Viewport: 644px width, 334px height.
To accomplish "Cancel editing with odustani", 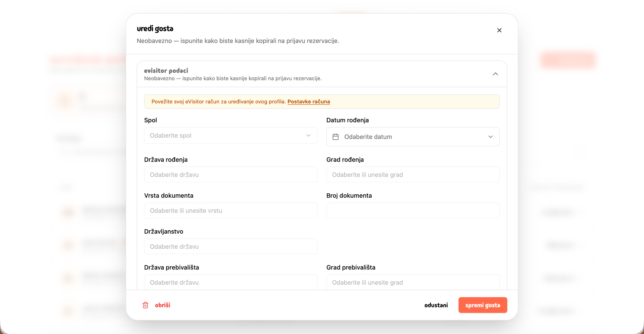I will pyautogui.click(x=436, y=305).
